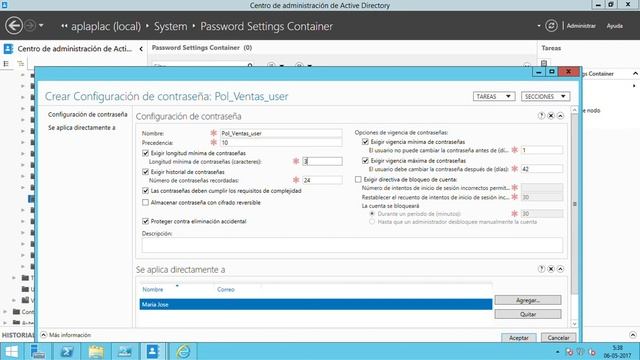This screenshot has height=360, width=640.
Task: Toggle Exigir longitud mínima de contraseñas
Action: click(145, 153)
